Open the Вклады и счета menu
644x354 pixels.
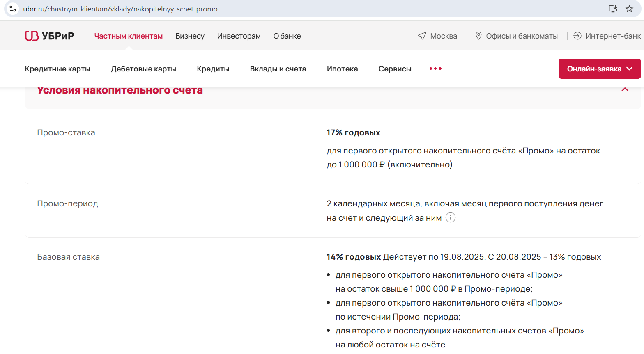pyautogui.click(x=278, y=69)
